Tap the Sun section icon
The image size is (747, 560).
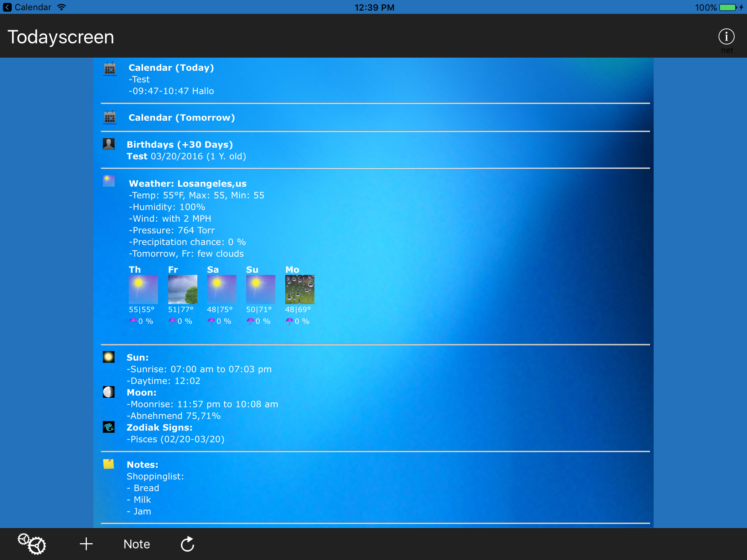click(109, 357)
